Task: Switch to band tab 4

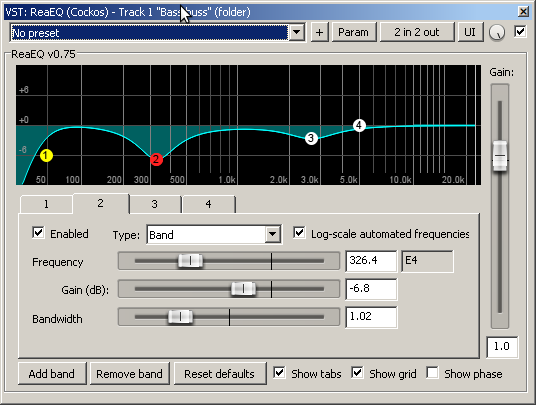Action: pos(209,204)
